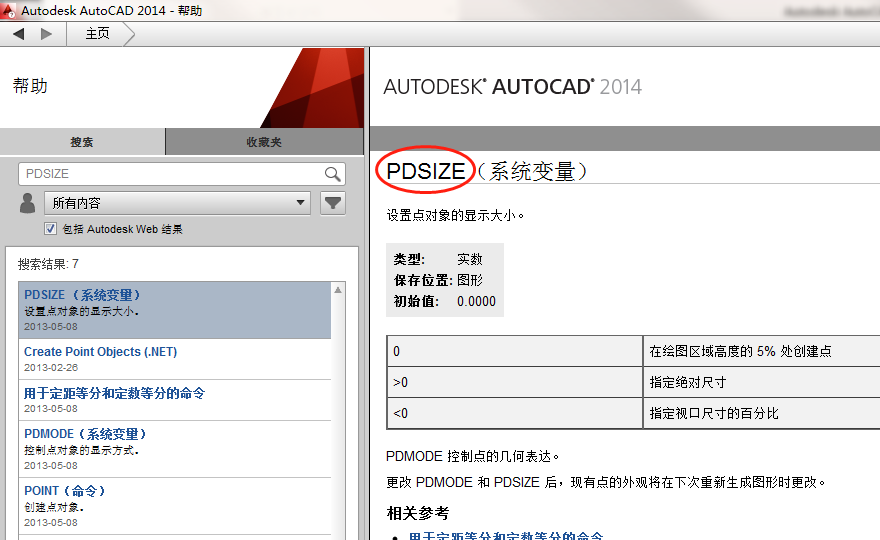
Task: Open the filter funnel button
Action: coord(333,203)
